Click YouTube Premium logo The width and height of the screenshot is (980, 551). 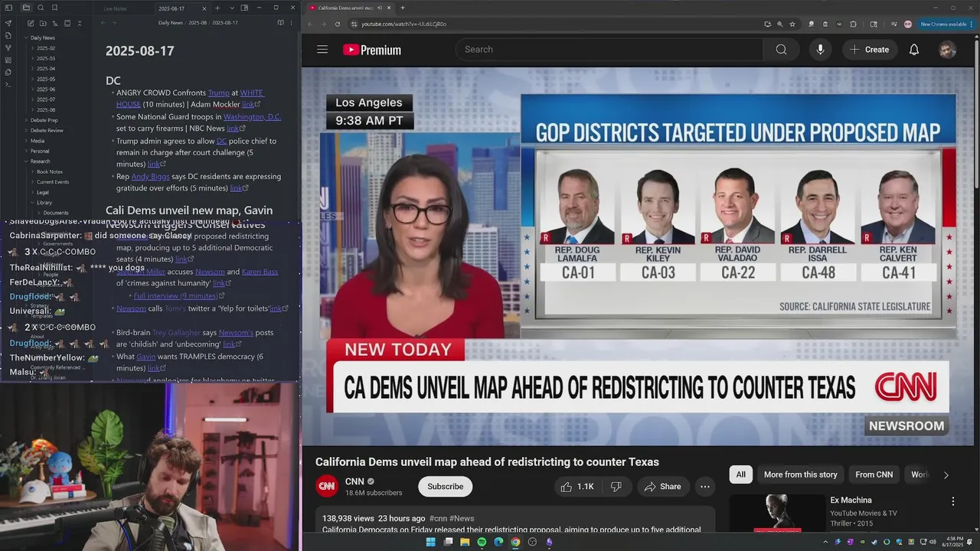[372, 50]
